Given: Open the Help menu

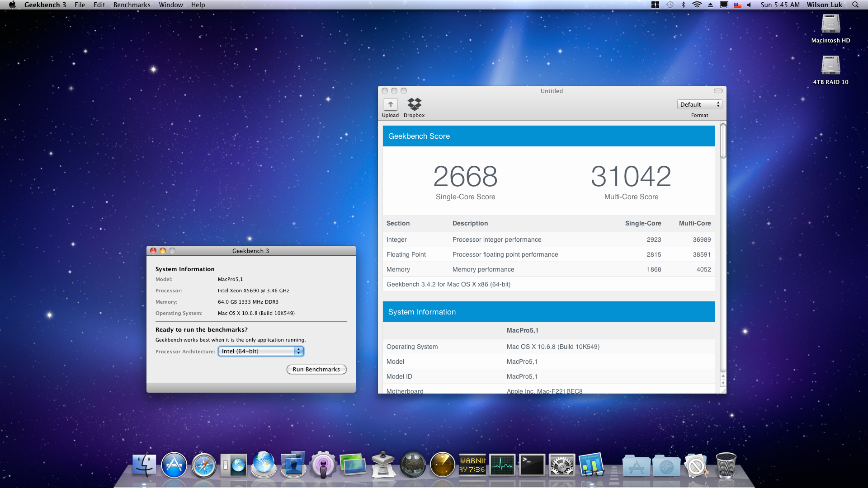Looking at the screenshot, I should pos(198,5).
